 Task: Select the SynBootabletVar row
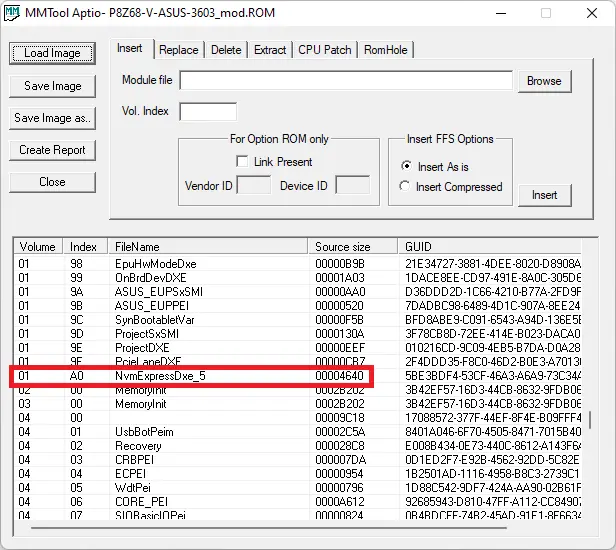coord(298,320)
